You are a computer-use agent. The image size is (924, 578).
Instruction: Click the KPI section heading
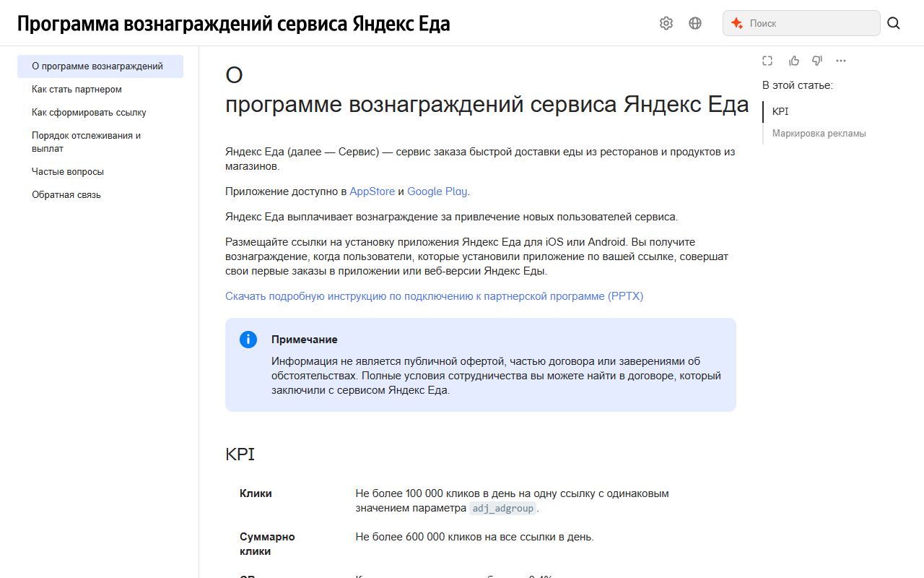[240, 454]
